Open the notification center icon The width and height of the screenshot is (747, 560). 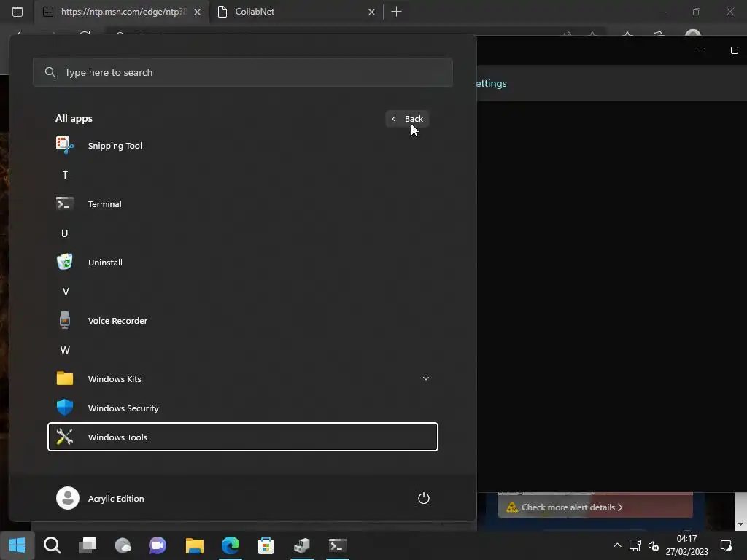point(726,545)
